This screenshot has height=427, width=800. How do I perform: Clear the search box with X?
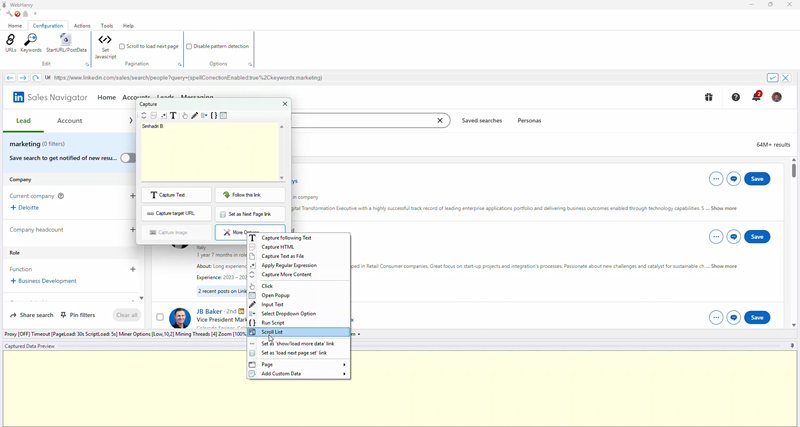point(440,121)
